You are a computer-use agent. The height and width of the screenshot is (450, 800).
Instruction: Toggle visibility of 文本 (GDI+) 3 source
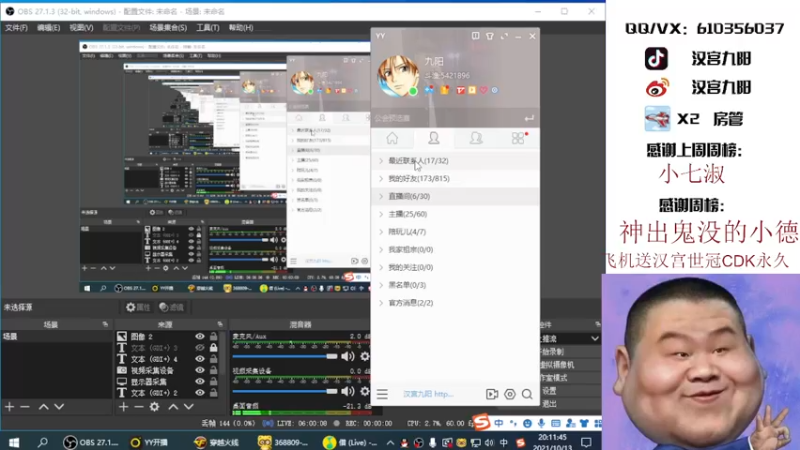(199, 348)
